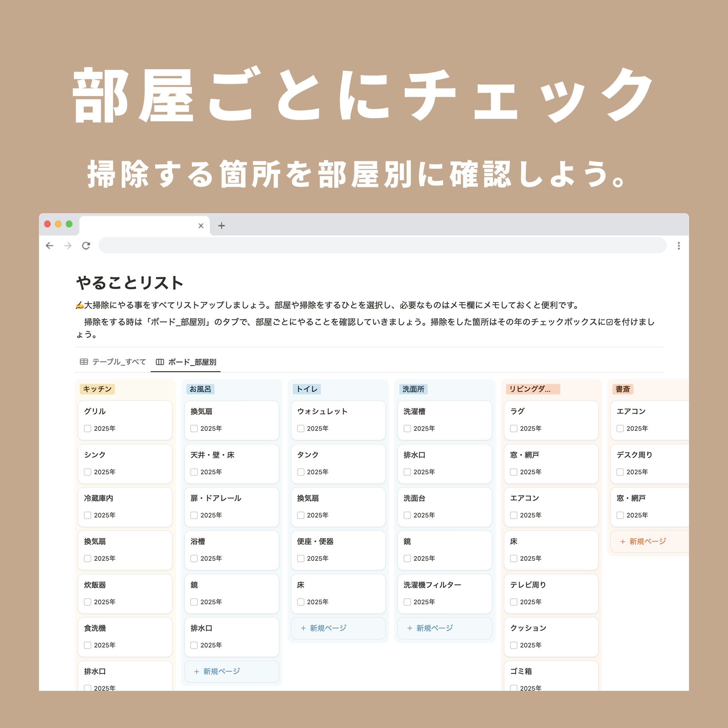Click the browser address bar
This screenshot has width=728, height=728.
click(382, 246)
